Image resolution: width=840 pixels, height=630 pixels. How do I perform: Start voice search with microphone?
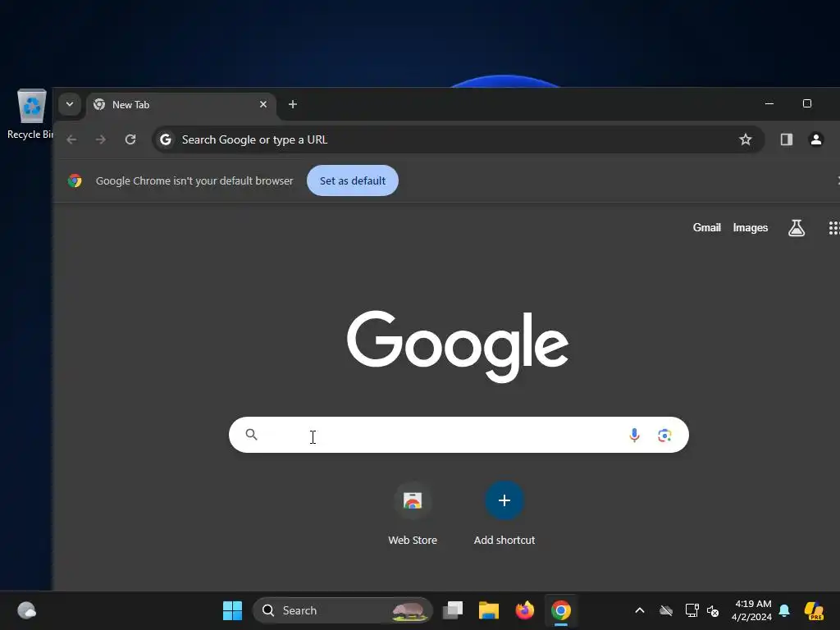pyautogui.click(x=634, y=435)
